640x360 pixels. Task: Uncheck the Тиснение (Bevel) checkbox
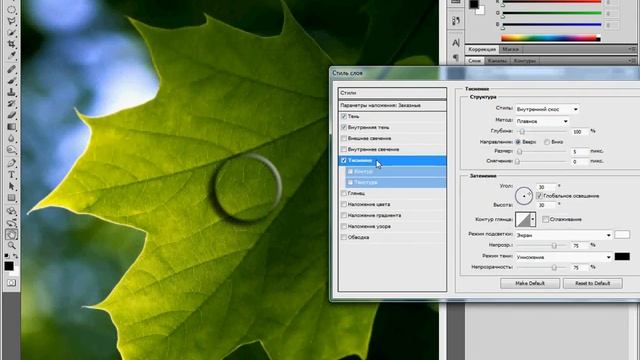coord(344,160)
